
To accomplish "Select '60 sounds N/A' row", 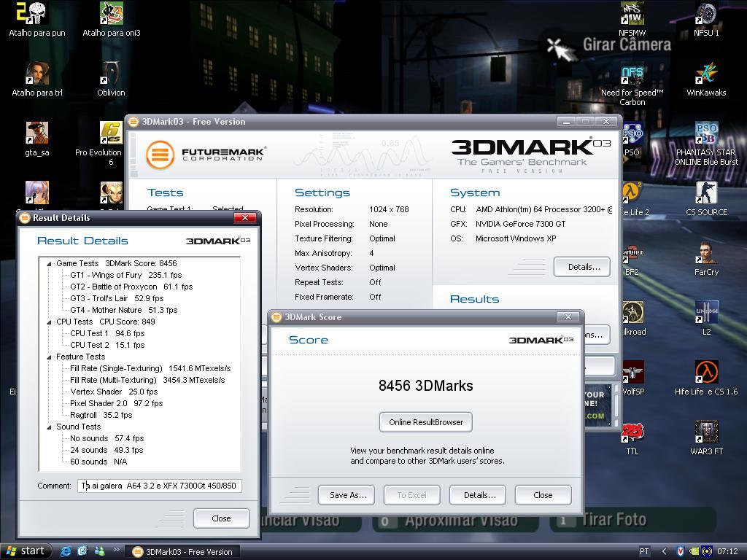I will (98, 462).
